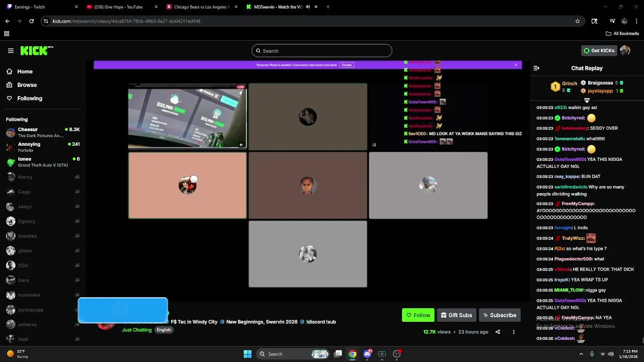The image size is (644, 362).
Task: Open Cgeezy offline channel
Action: [x=43, y=221]
